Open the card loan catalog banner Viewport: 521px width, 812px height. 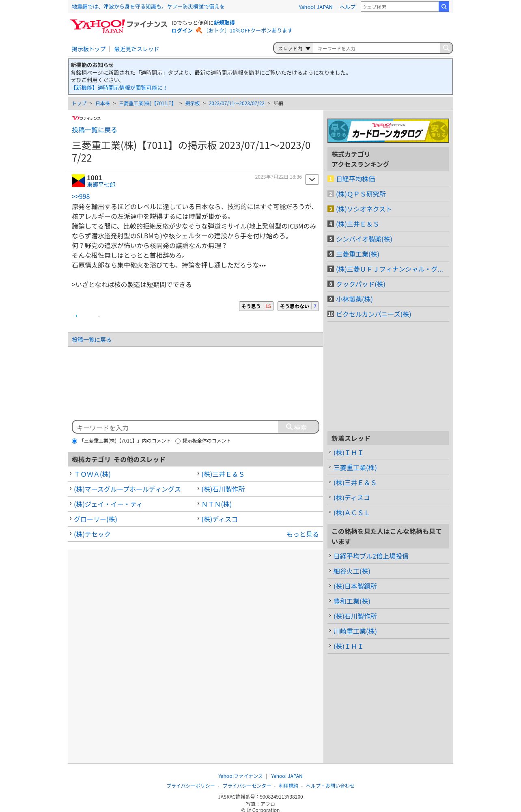click(x=388, y=131)
